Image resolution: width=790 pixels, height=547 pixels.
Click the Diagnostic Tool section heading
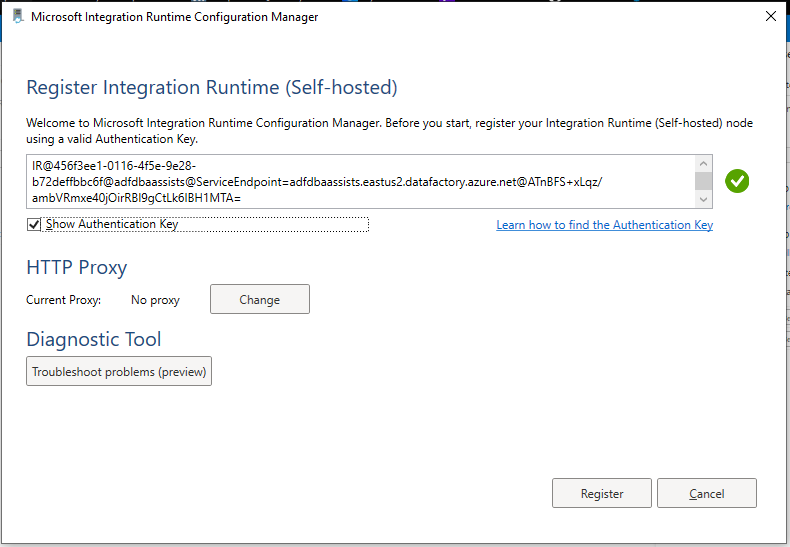(x=94, y=340)
